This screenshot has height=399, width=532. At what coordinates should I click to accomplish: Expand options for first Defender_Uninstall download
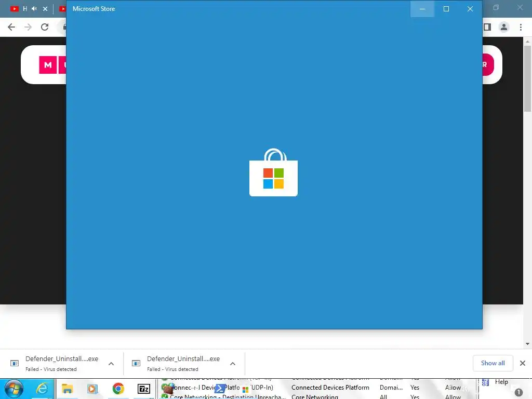tap(111, 364)
